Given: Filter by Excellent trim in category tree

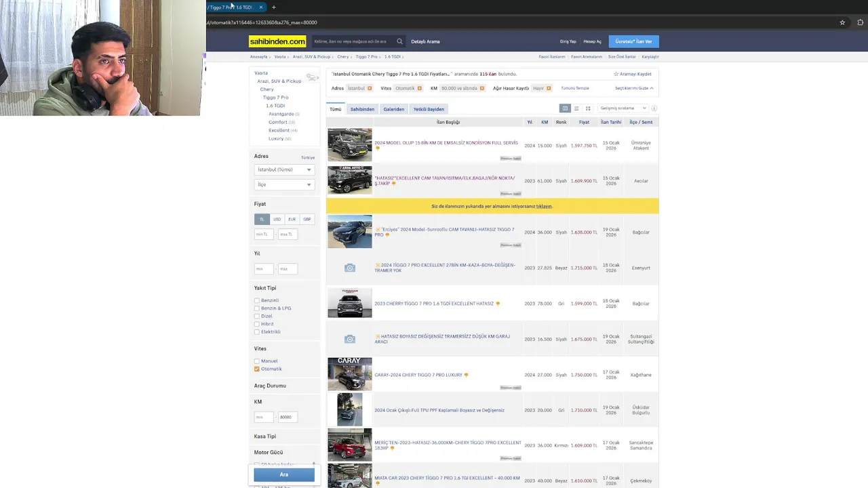Looking at the screenshot, I should [x=279, y=130].
